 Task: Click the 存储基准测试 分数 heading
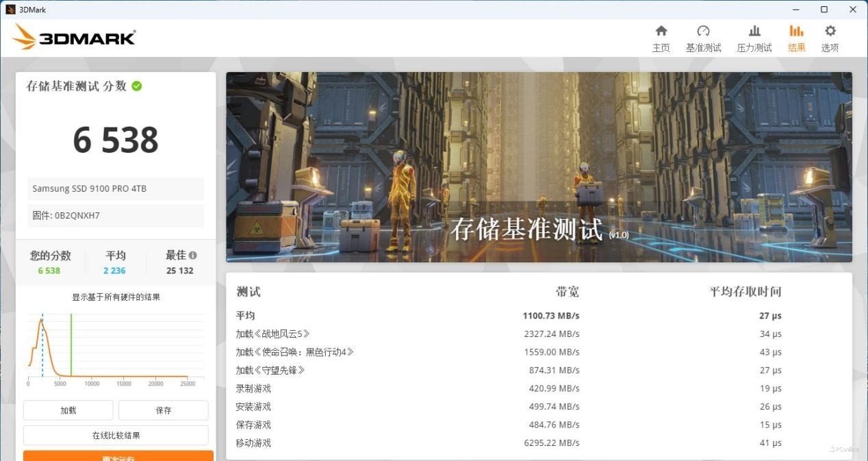77,86
